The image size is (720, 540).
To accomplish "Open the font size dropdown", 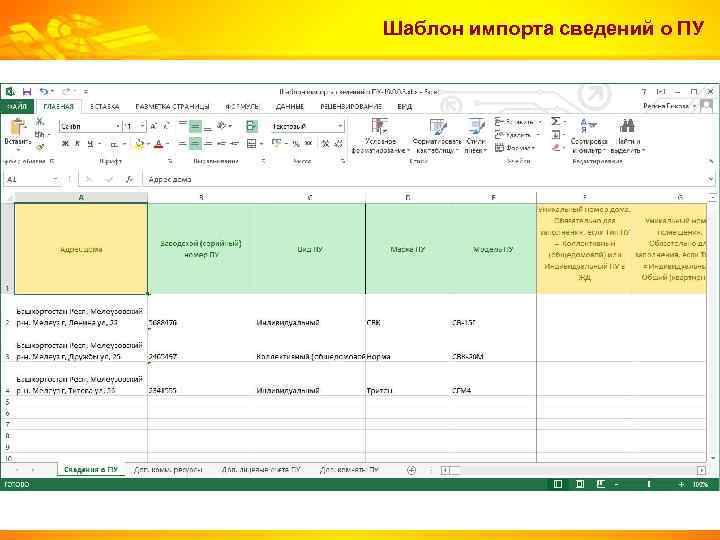I will pos(142,126).
